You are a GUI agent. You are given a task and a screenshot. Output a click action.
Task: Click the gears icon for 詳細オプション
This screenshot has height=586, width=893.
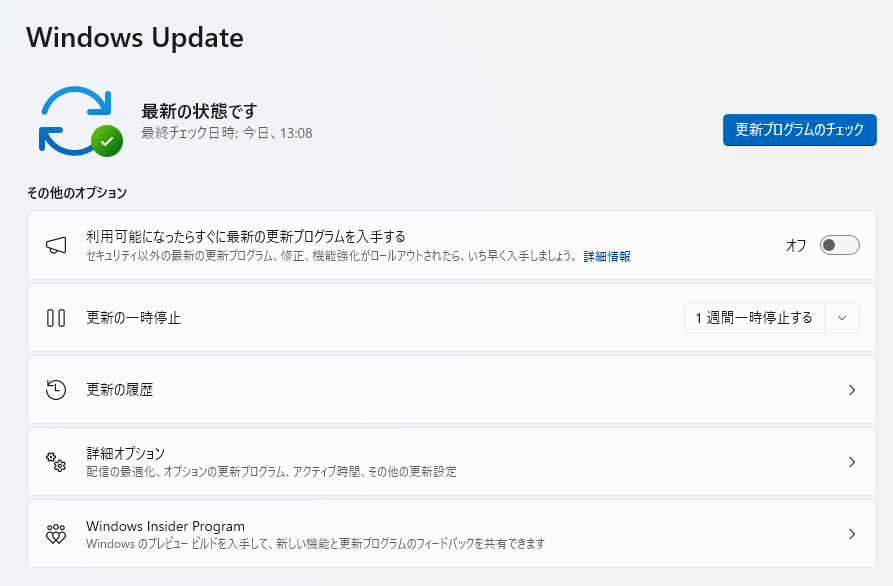pyautogui.click(x=56, y=462)
